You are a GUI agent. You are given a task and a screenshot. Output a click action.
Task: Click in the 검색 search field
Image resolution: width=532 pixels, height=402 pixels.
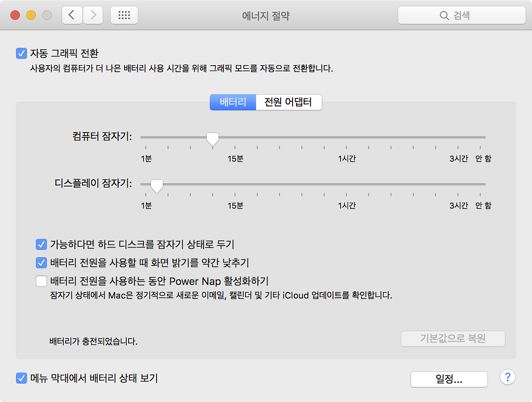[x=462, y=16]
